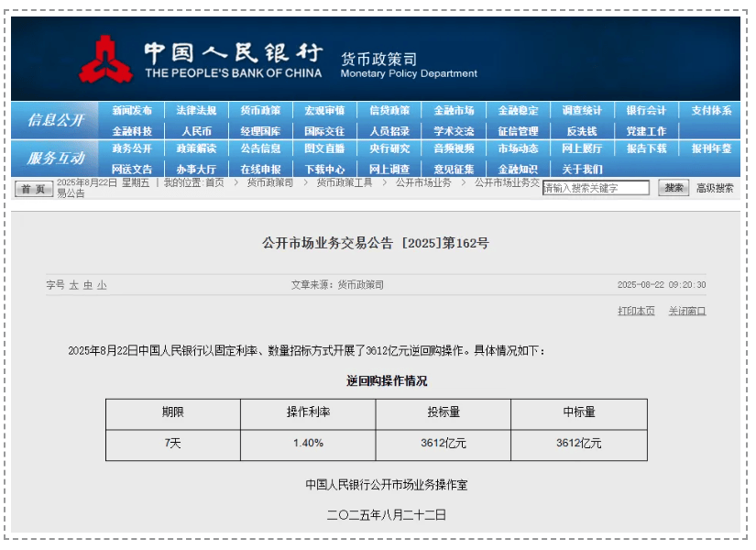Image resolution: width=756 pixels, height=550 pixels.
Task: Visit the 央行研究 page
Action: click(389, 148)
